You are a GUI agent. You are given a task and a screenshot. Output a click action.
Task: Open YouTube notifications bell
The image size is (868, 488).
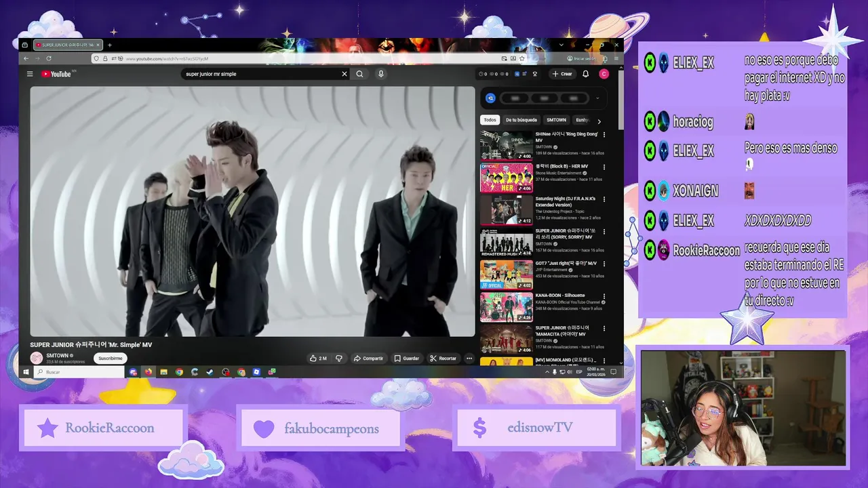(x=585, y=74)
